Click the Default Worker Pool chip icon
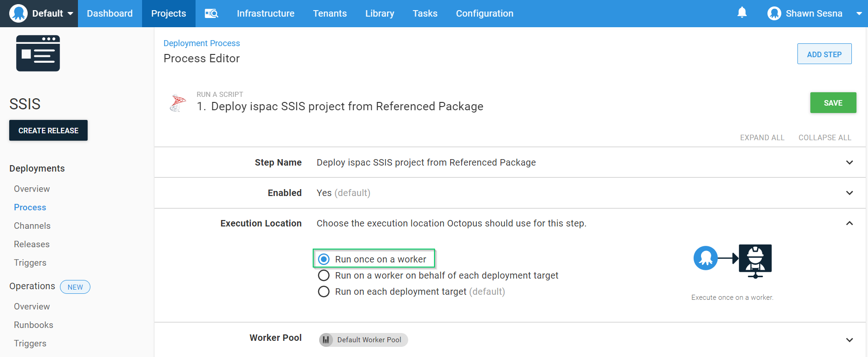Viewport: 868px width, 357px height. coord(326,340)
